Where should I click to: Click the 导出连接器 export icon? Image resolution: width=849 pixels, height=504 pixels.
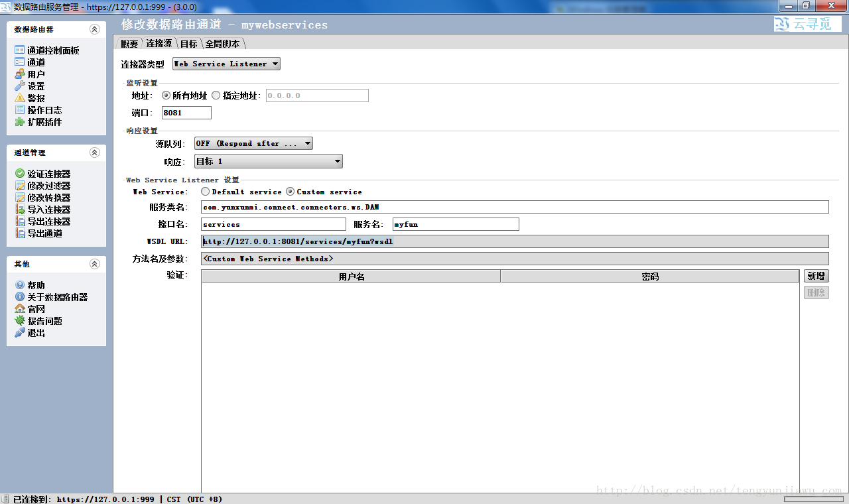[20, 221]
